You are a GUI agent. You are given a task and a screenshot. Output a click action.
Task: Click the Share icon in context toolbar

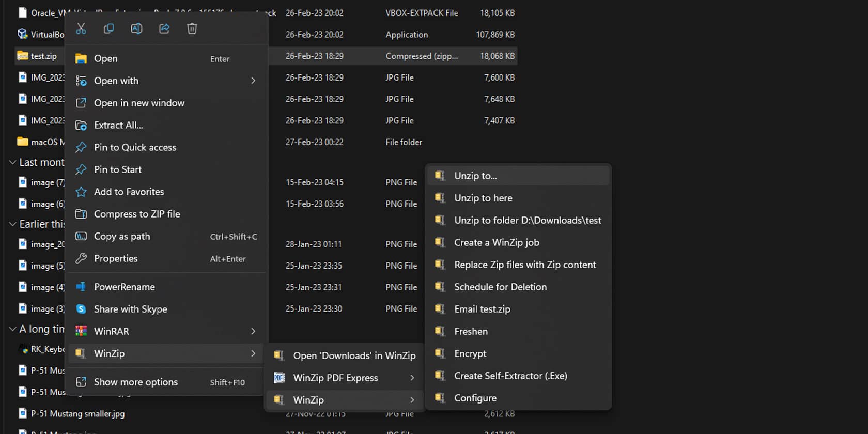click(164, 28)
